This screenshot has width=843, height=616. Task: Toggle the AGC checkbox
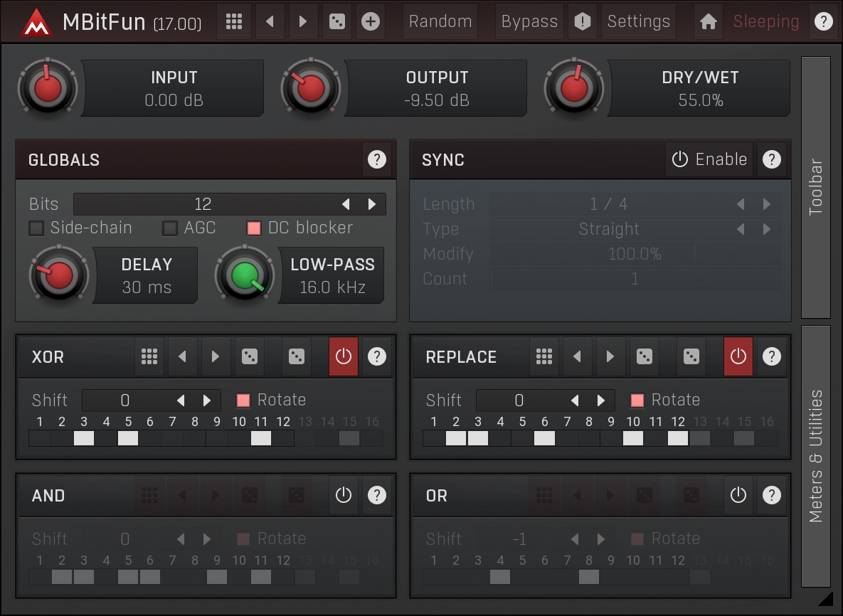tap(170, 228)
